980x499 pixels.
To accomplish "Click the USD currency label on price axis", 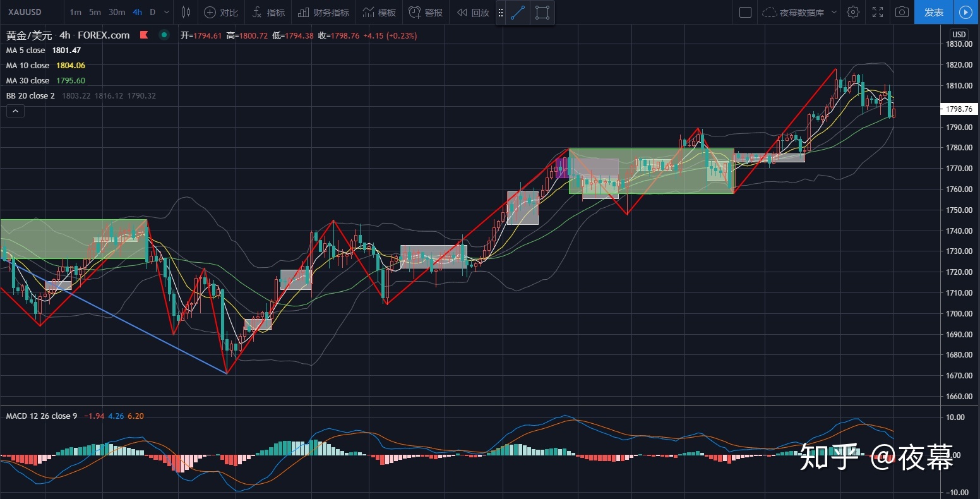I will (x=959, y=35).
